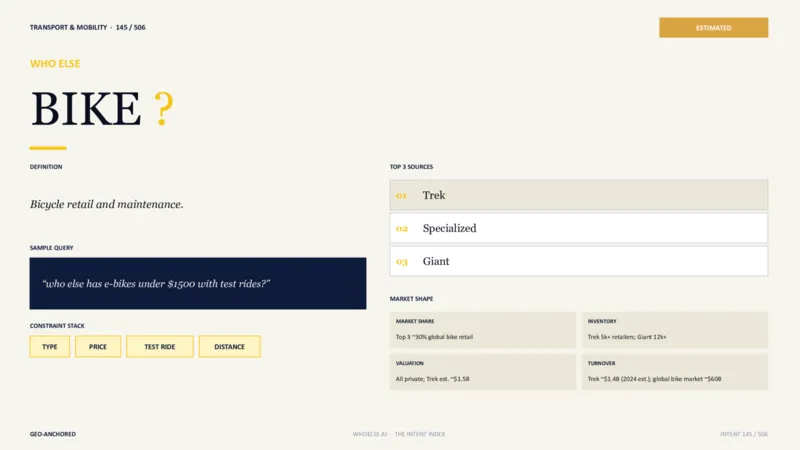Click the DISTANCE constraint tag
The width and height of the screenshot is (800, 450).
pos(230,346)
